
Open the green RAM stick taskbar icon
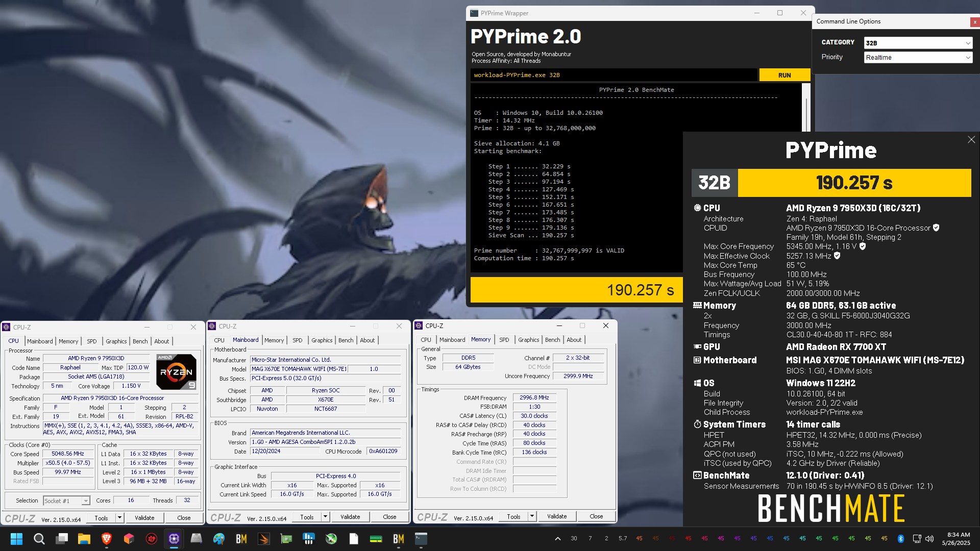pyautogui.click(x=376, y=539)
